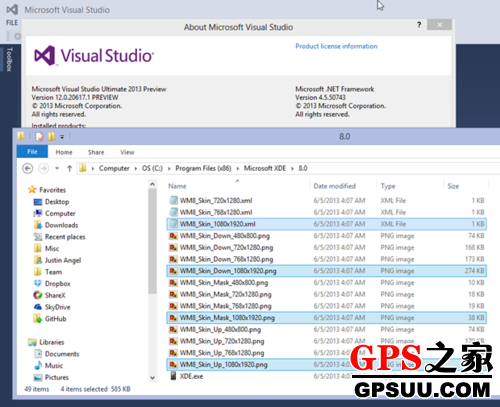
Task: Select WM8_Skin_Mask_720x1280.png file
Action: click(327, 294)
